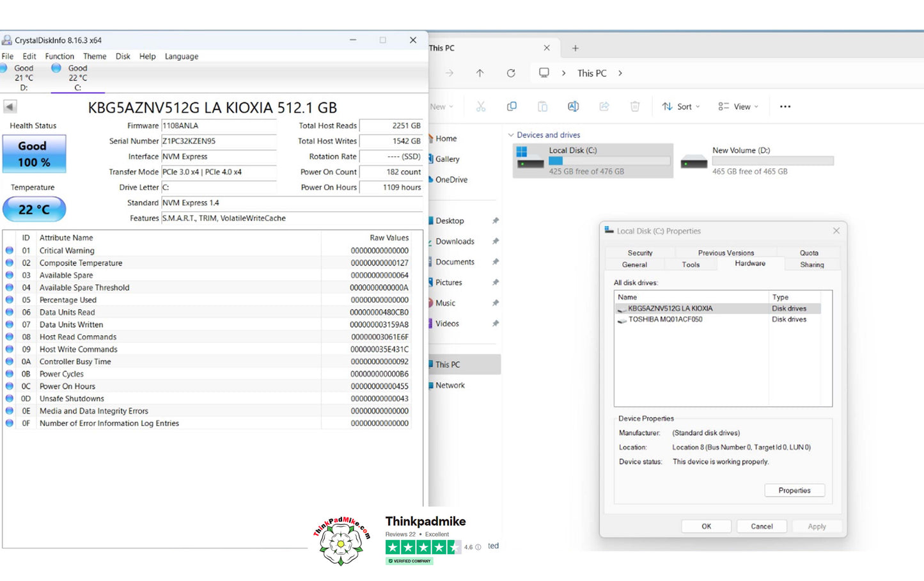This screenshot has width=924, height=581.
Task: Open Downloads in the navigation pane
Action: [455, 241]
